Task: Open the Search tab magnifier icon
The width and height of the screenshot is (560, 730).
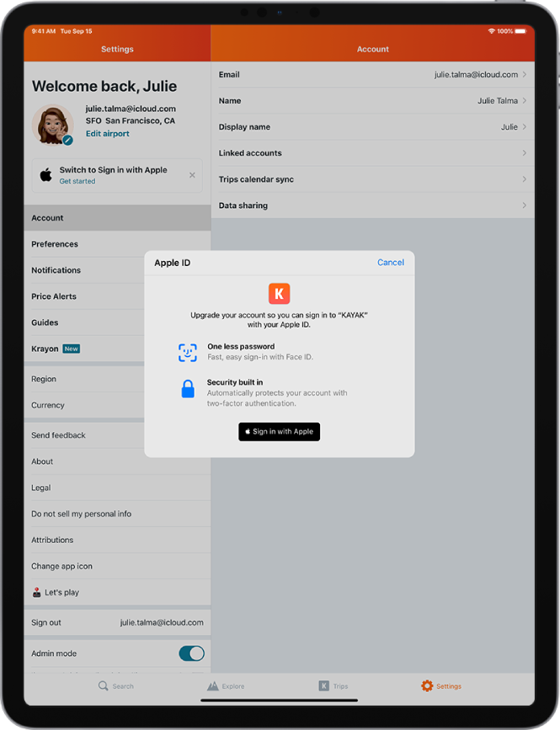Action: (x=103, y=685)
